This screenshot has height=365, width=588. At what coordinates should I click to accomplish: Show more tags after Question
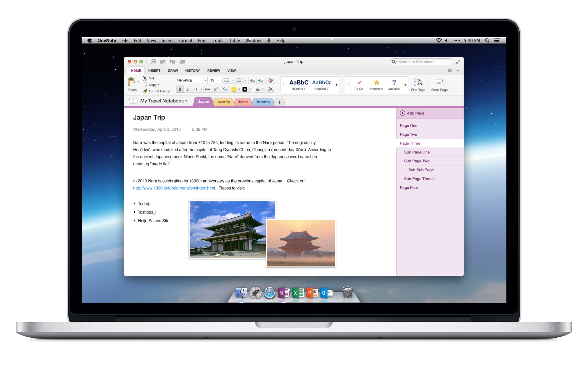tap(405, 85)
